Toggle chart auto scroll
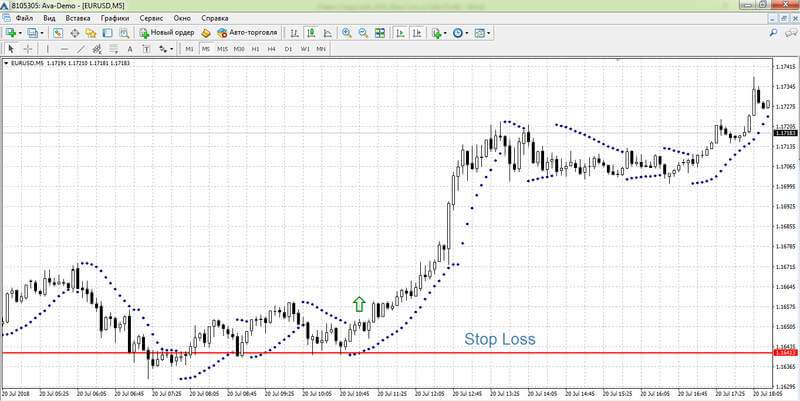The height and width of the screenshot is (401, 800). [401, 33]
